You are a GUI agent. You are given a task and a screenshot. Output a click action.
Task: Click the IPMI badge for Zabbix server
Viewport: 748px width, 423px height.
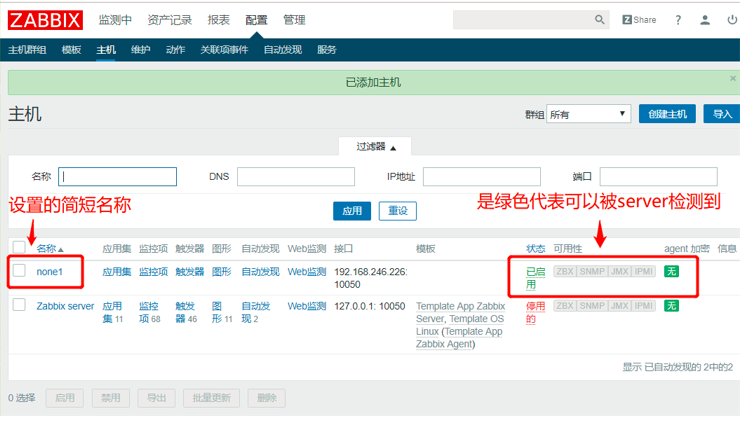644,306
